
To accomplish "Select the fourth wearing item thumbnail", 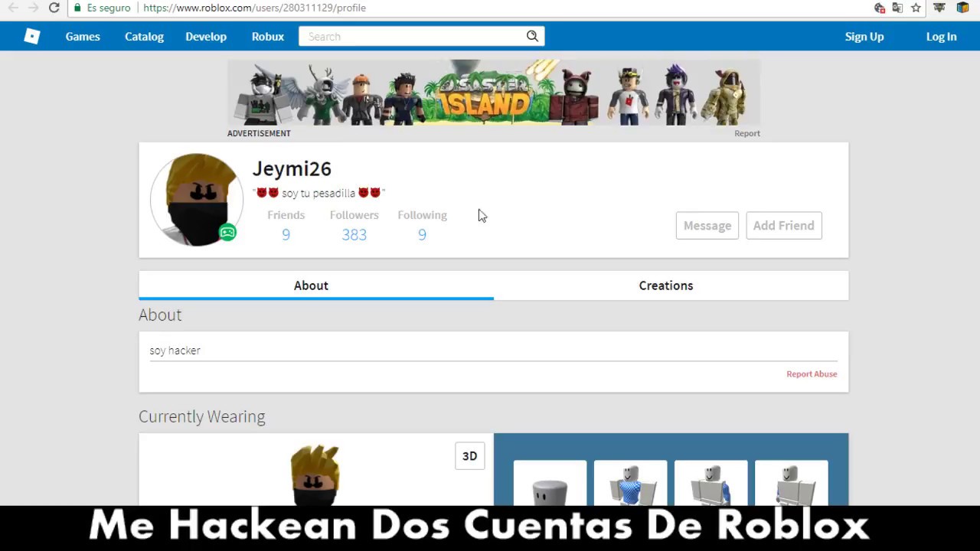I will pyautogui.click(x=791, y=483).
